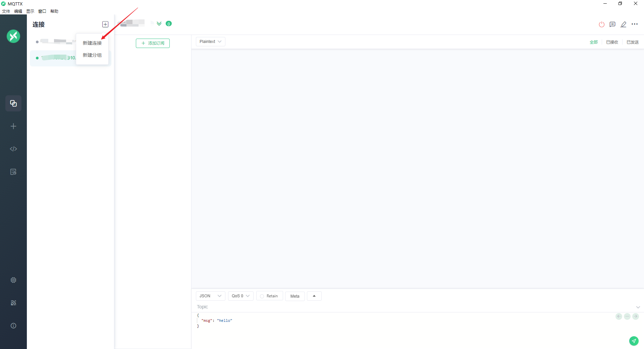This screenshot has height=349, width=644.
Task: Select 新建分组 from popup menu
Action: 92,55
